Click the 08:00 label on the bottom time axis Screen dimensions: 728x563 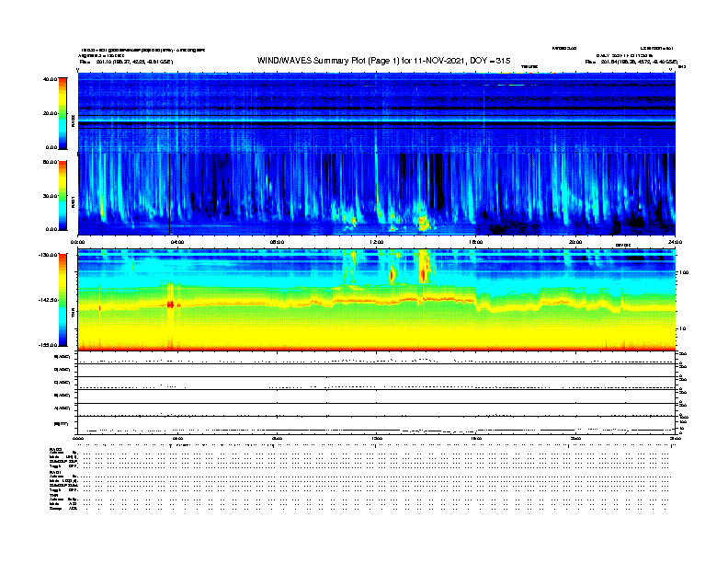click(x=278, y=439)
